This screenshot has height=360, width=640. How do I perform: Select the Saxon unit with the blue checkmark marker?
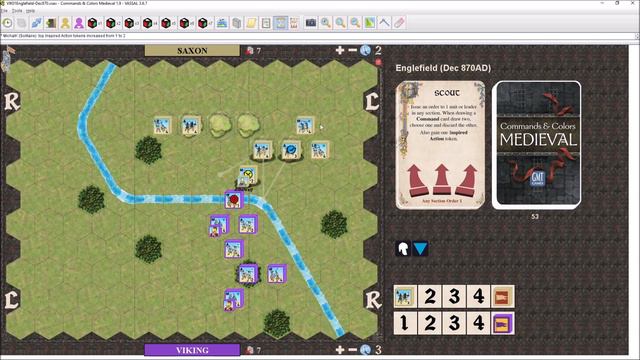(x=291, y=150)
